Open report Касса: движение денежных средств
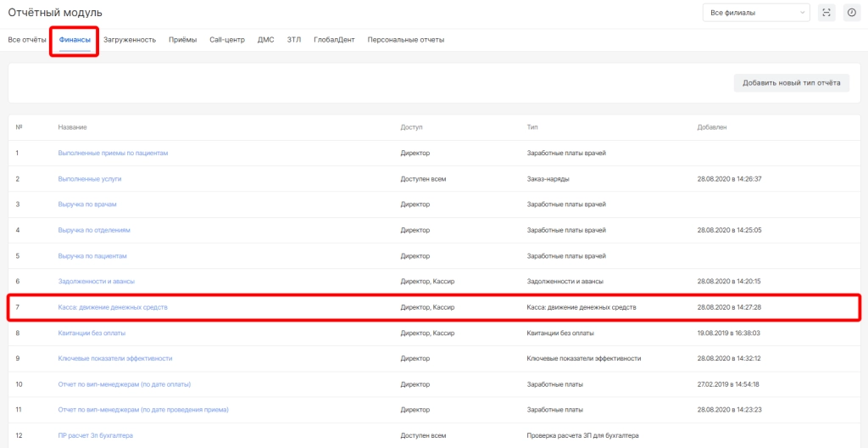The image size is (868, 448). pos(113,307)
